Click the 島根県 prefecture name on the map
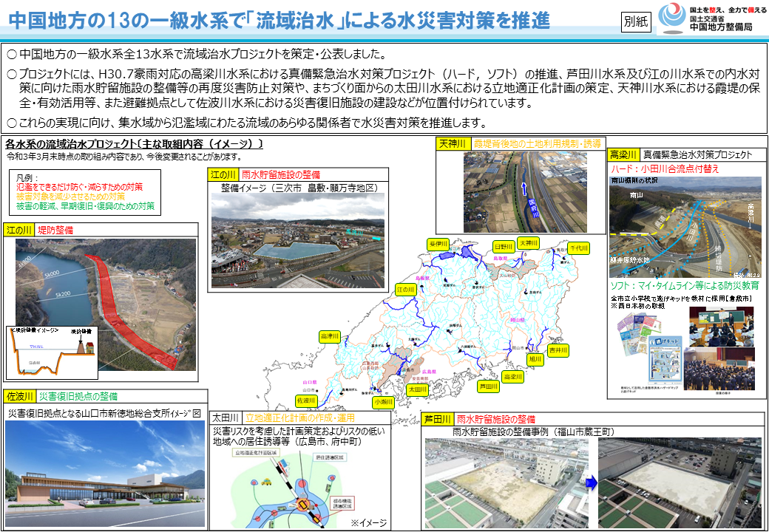 421,278
